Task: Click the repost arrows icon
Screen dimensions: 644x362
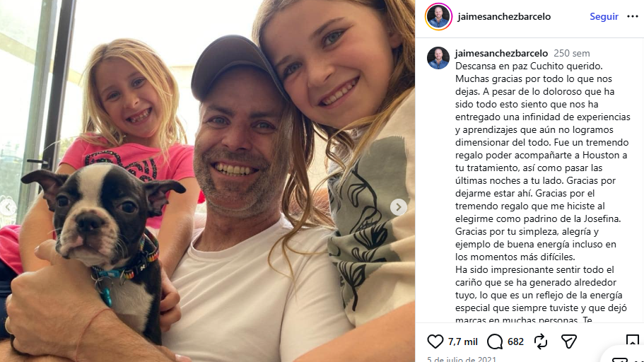Action: coord(541,341)
